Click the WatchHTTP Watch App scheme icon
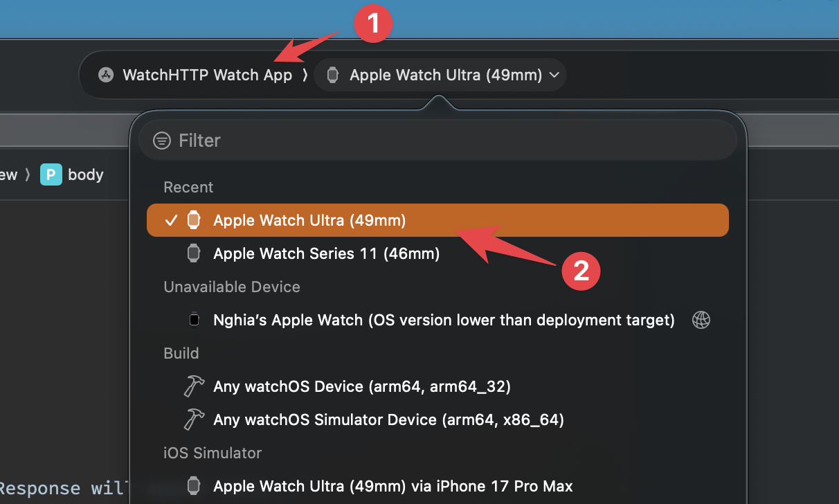The height and width of the screenshot is (504, 839). (105, 75)
